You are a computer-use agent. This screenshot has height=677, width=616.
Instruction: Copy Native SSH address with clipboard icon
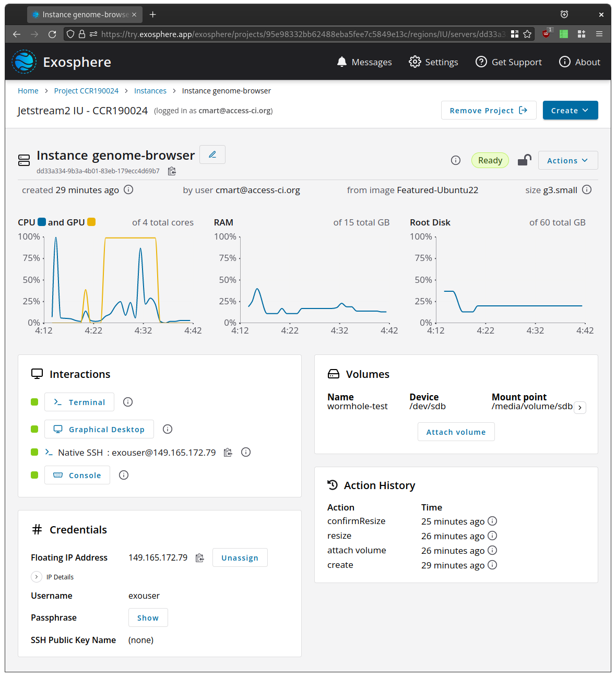click(x=228, y=453)
